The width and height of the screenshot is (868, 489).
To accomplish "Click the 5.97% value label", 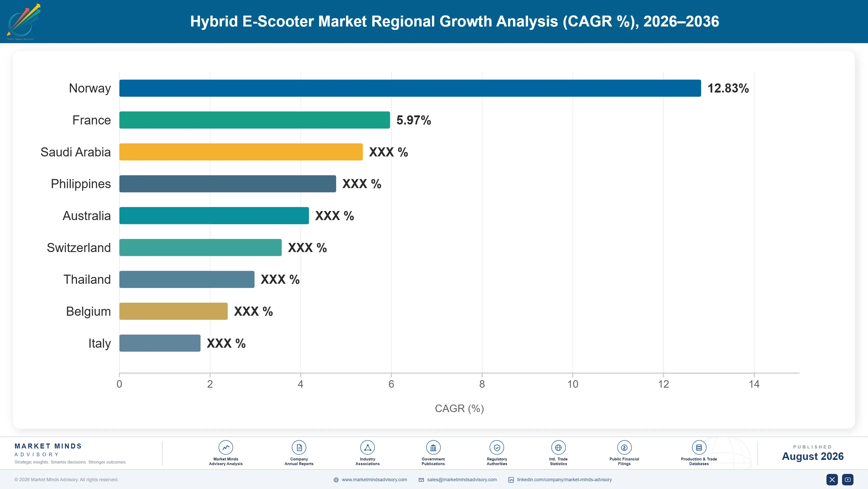I will click(414, 120).
